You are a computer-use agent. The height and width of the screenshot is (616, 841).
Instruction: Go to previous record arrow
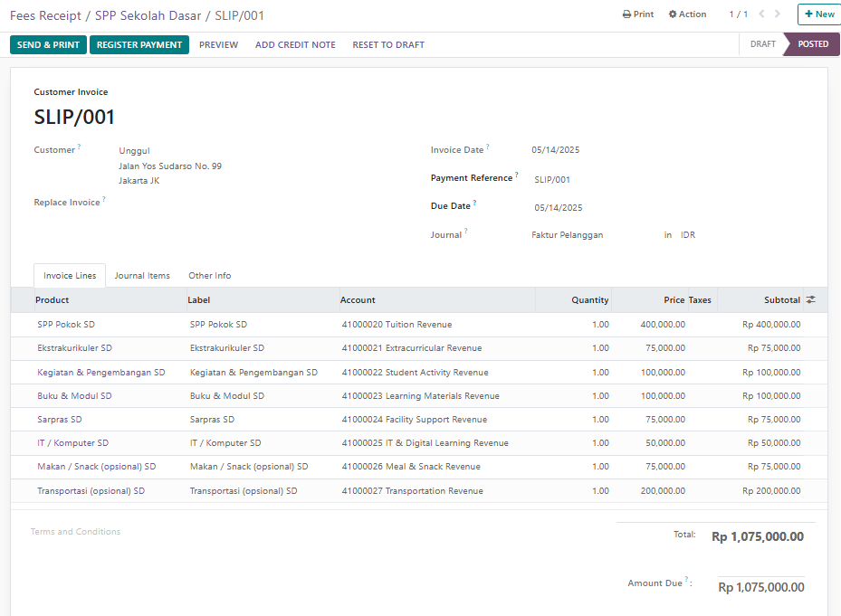coord(762,14)
